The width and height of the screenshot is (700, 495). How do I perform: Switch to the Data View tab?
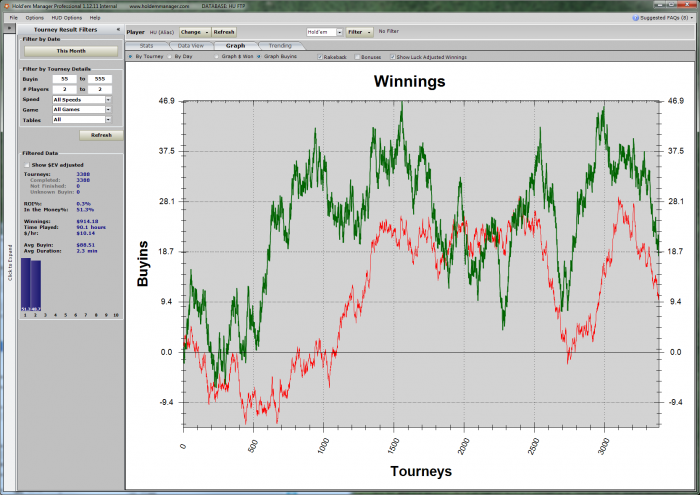click(191, 46)
